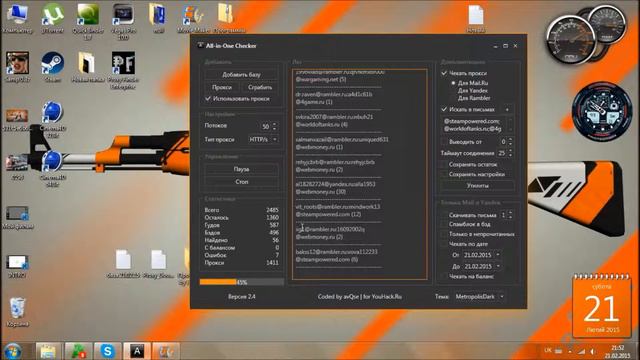Viewport: 640px width, 360px height.
Task: Toggle the Искать в письмах checkbox
Action: [444, 109]
